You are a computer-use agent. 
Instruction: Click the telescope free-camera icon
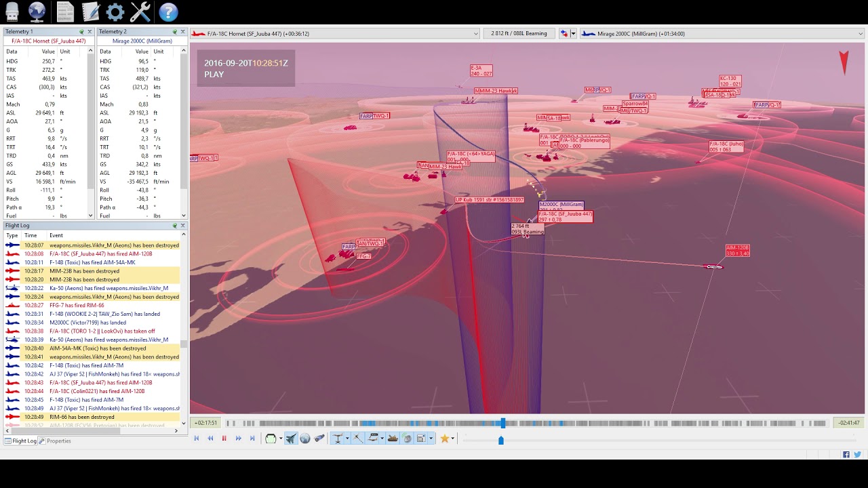[319, 439]
